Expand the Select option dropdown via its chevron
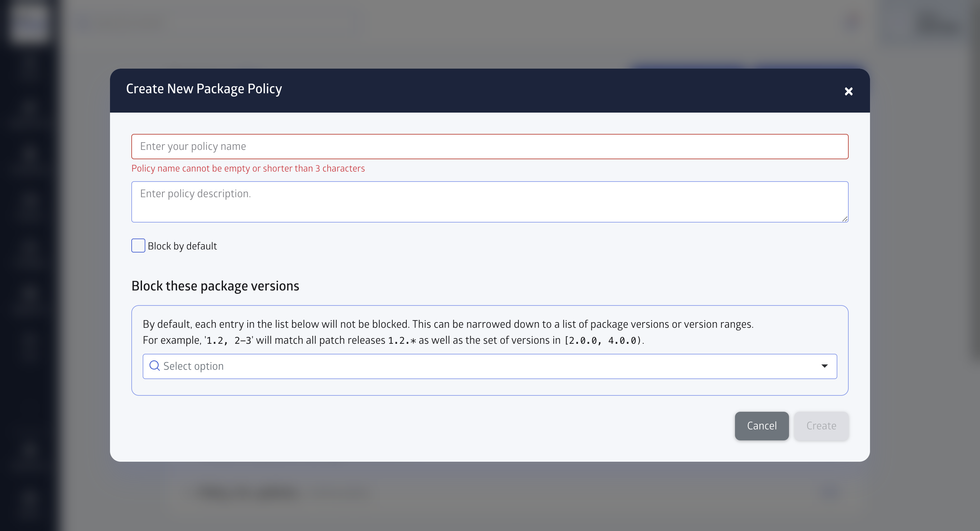This screenshot has width=980, height=531. pyautogui.click(x=825, y=366)
